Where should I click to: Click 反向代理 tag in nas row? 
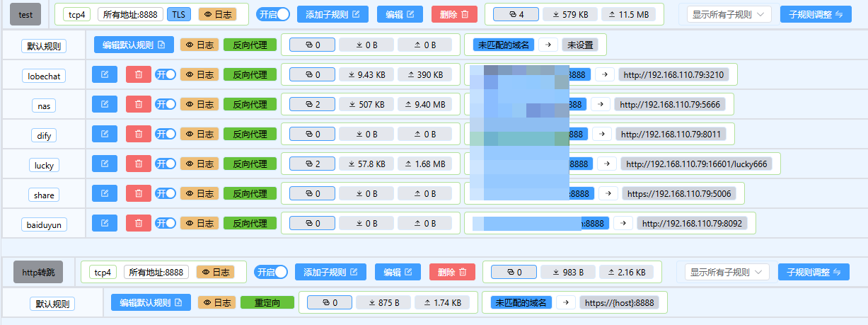pos(250,104)
